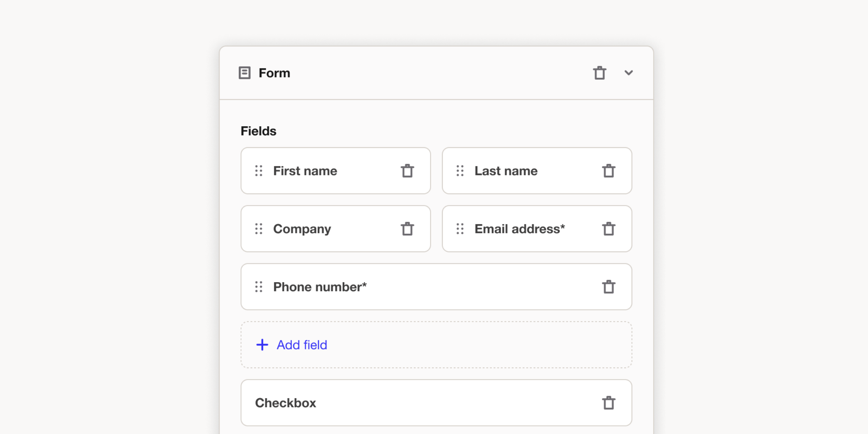Viewport: 868px width, 434px height.
Task: Remove the Company field
Action: pyautogui.click(x=407, y=229)
